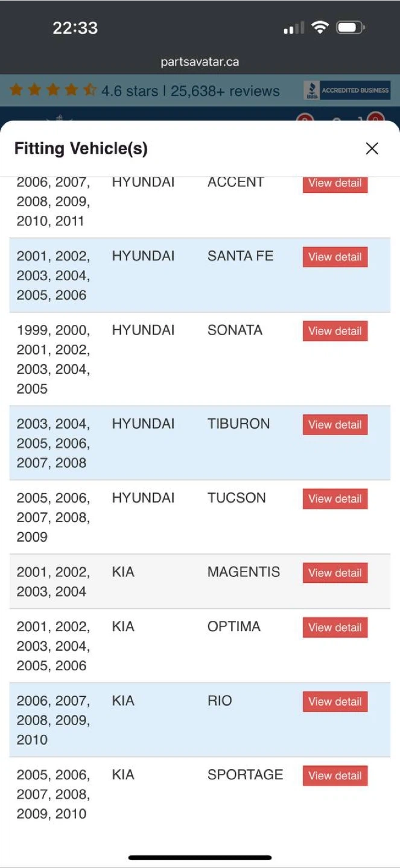View detail for Hyundai Tiburon
400x868 pixels.
point(335,424)
